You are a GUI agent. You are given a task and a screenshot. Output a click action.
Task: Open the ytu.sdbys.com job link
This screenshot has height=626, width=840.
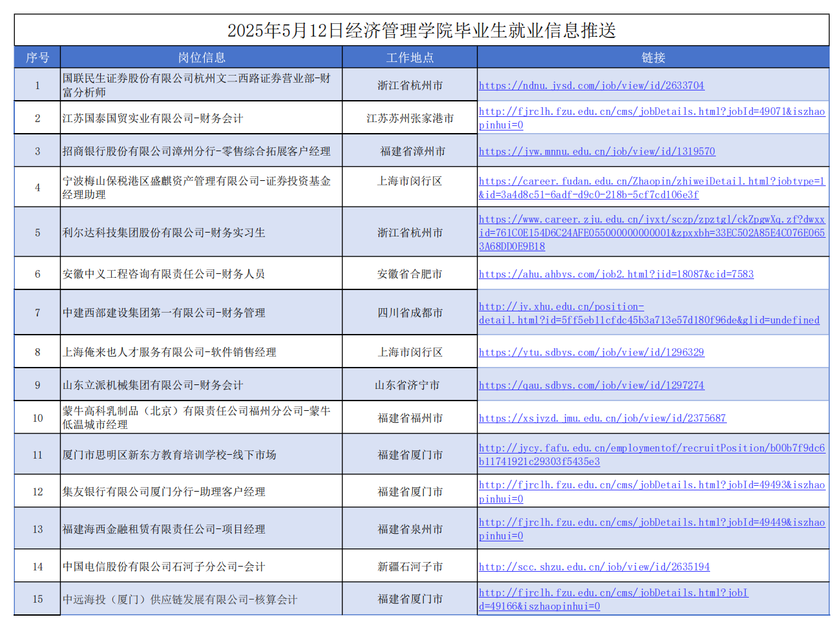(x=591, y=352)
